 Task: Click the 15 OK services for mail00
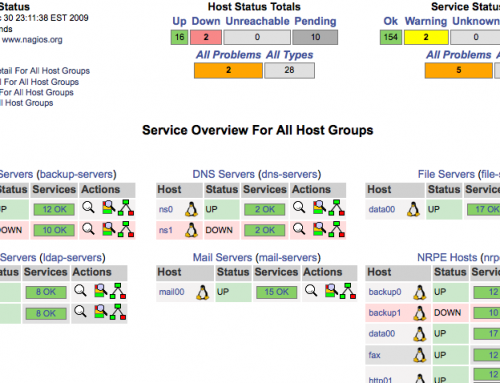point(276,292)
